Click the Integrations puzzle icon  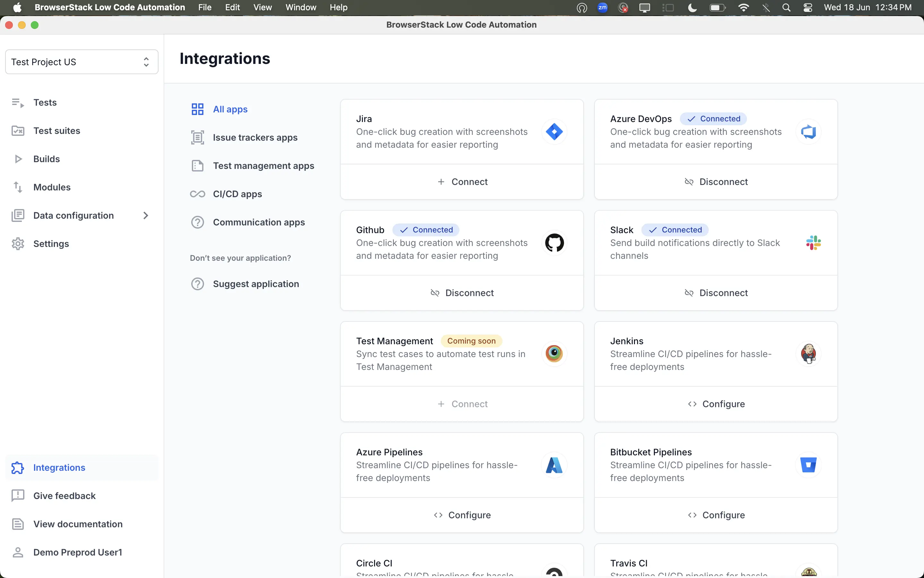point(18,468)
